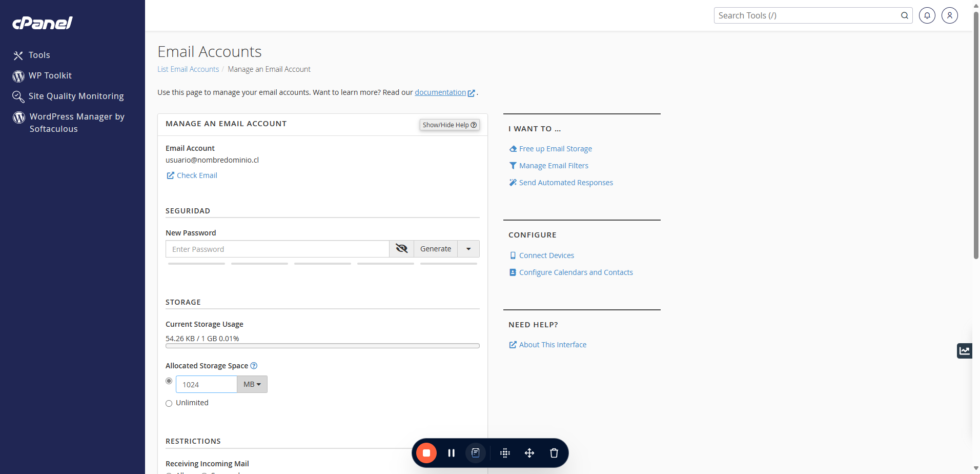Click the page vertical scrollbar

(976, 134)
